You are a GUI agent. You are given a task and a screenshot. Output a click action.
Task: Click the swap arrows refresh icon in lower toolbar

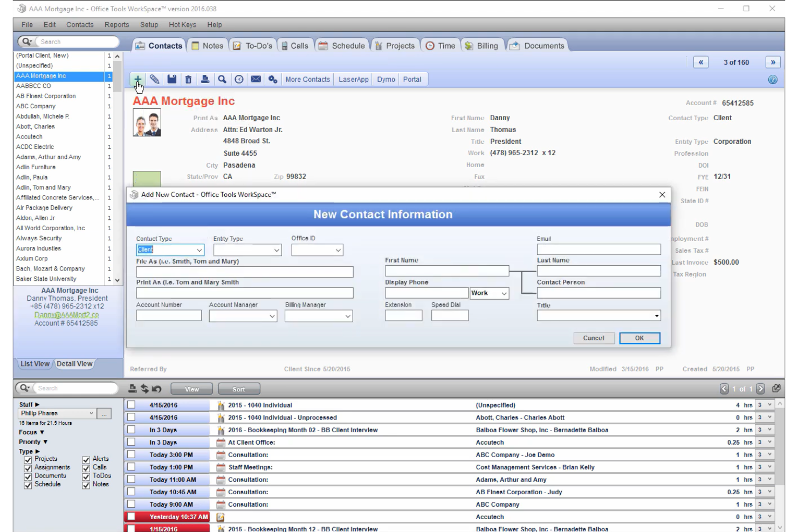click(x=145, y=389)
